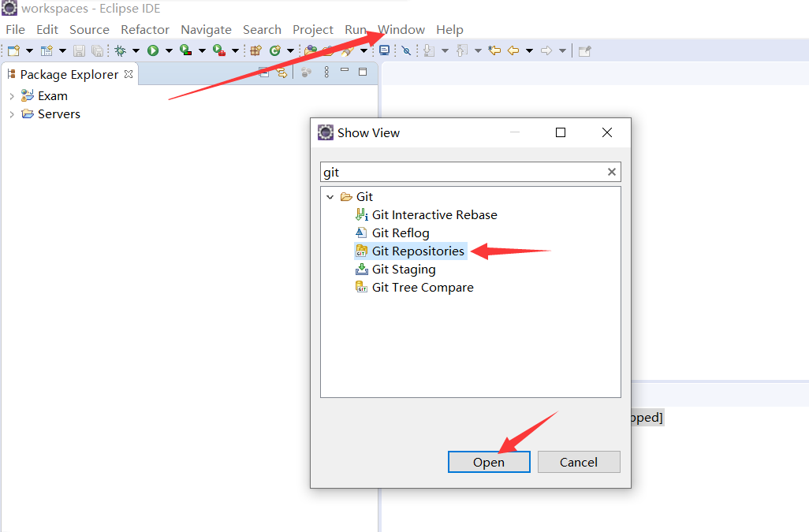Expand the Exam project
Image resolution: width=809 pixels, height=532 pixels.
(x=11, y=95)
